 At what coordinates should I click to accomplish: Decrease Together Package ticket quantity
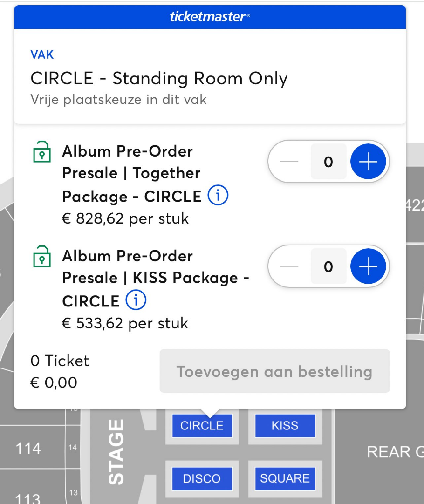pyautogui.click(x=289, y=162)
